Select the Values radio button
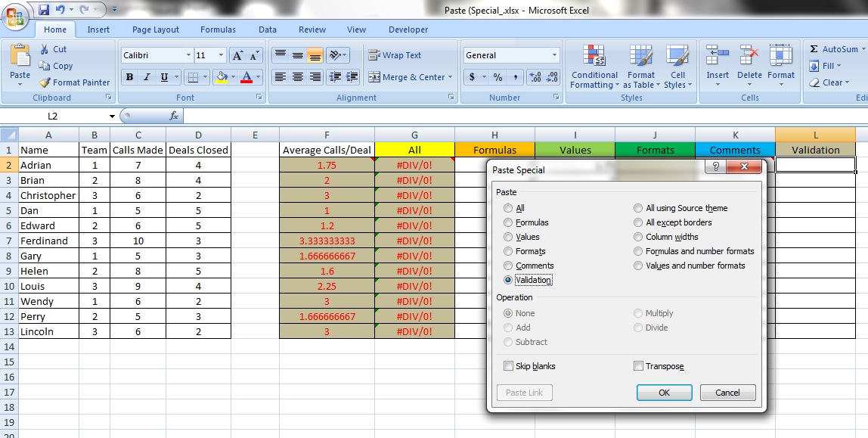 click(x=508, y=237)
